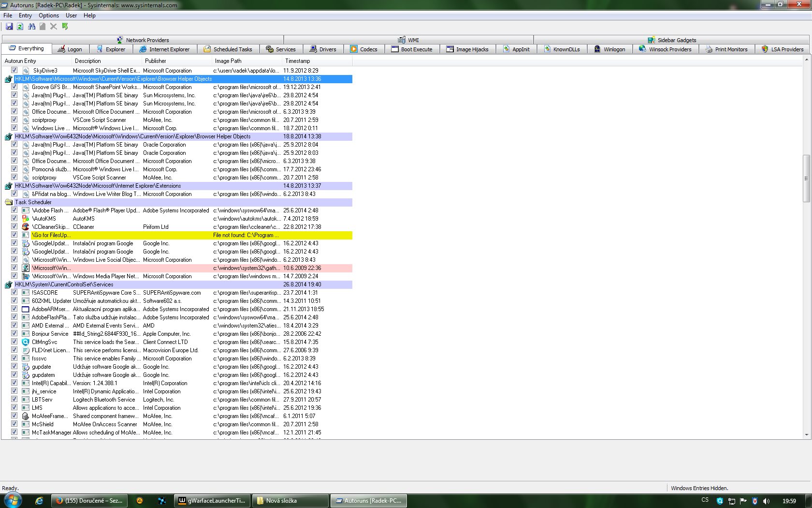The image size is (812, 508).
Task: Select the FLEXnet Licen... service entry
Action: [x=178, y=350]
